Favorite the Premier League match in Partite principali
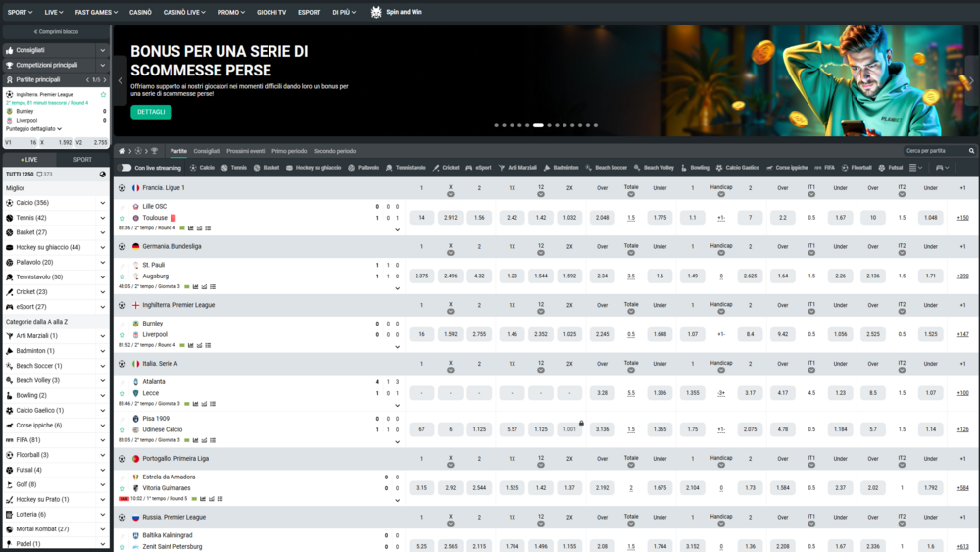Viewport: 980px width, 552px height. point(103,95)
